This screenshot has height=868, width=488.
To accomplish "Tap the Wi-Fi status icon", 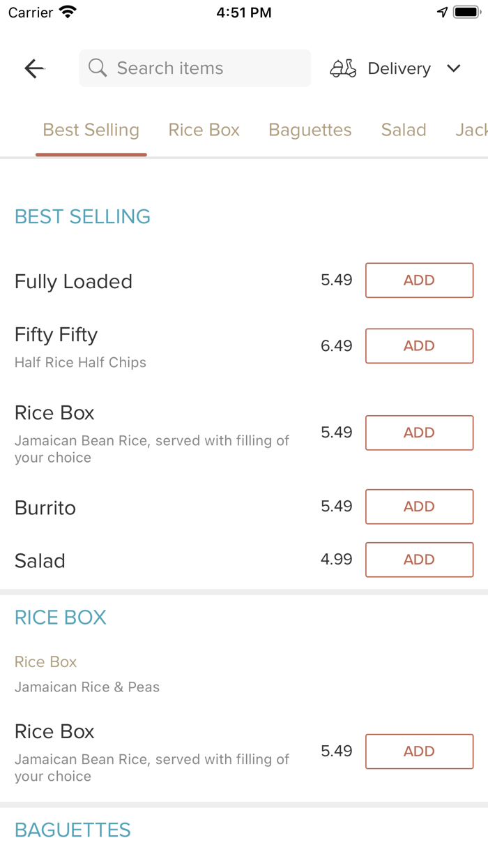I will click(68, 12).
